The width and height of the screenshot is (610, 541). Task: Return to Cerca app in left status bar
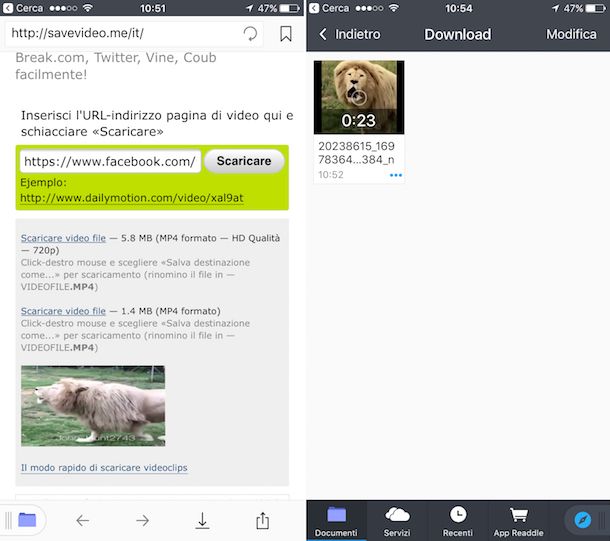[23, 8]
